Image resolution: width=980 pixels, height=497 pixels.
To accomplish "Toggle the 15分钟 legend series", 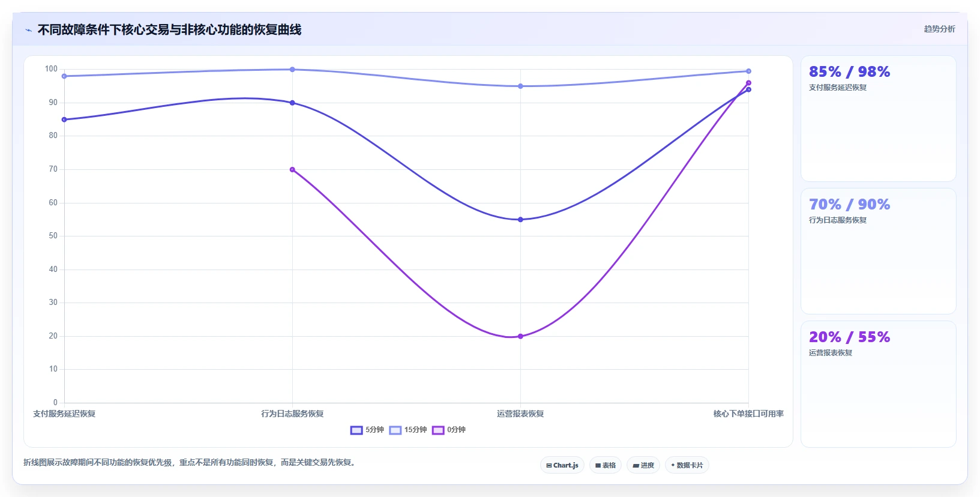I will click(408, 430).
